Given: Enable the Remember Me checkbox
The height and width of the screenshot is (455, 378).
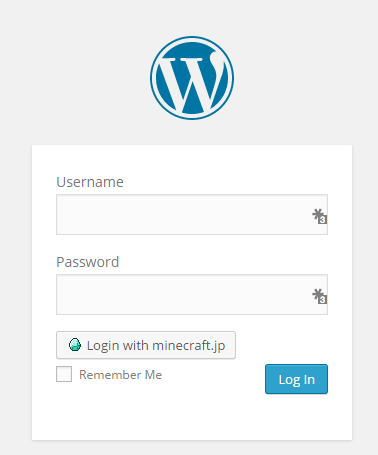Looking at the screenshot, I should click(x=64, y=374).
